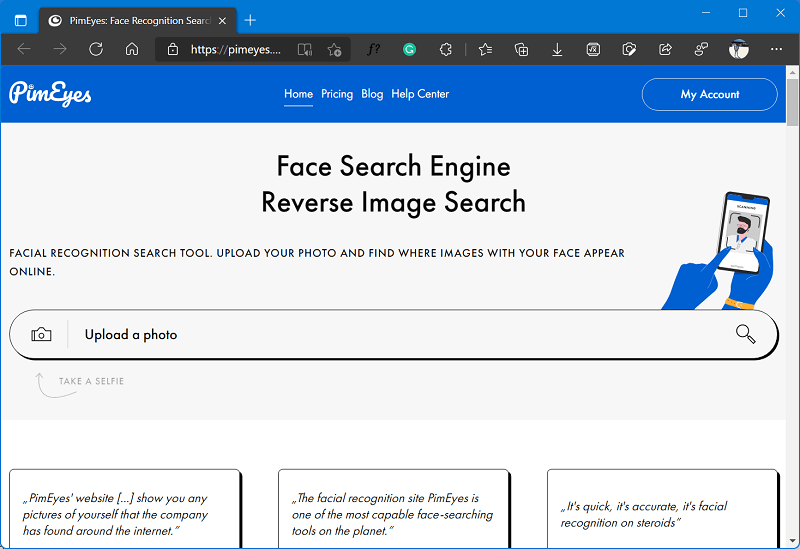
Task: Open the Pricing page
Action: [337, 94]
